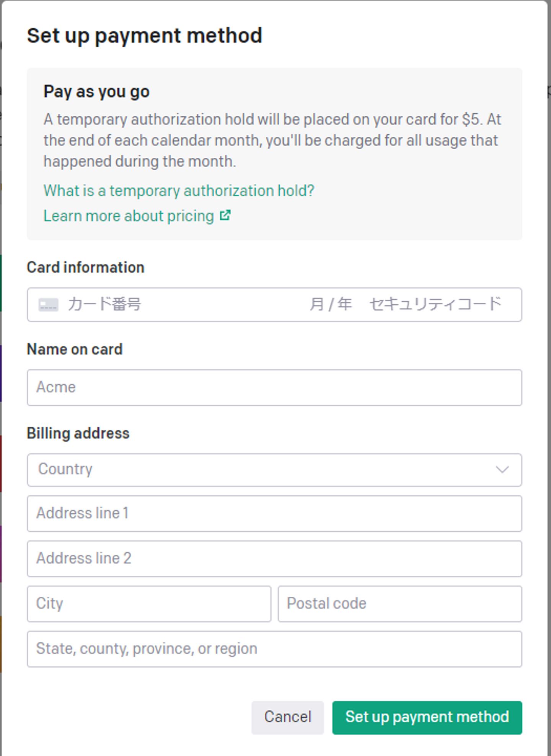Click the Postal code field

point(399,604)
